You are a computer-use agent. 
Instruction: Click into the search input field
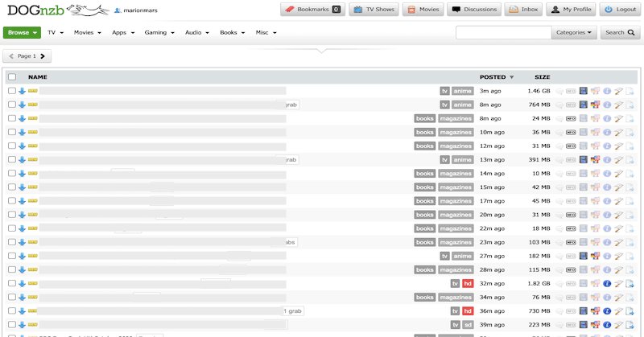point(504,32)
